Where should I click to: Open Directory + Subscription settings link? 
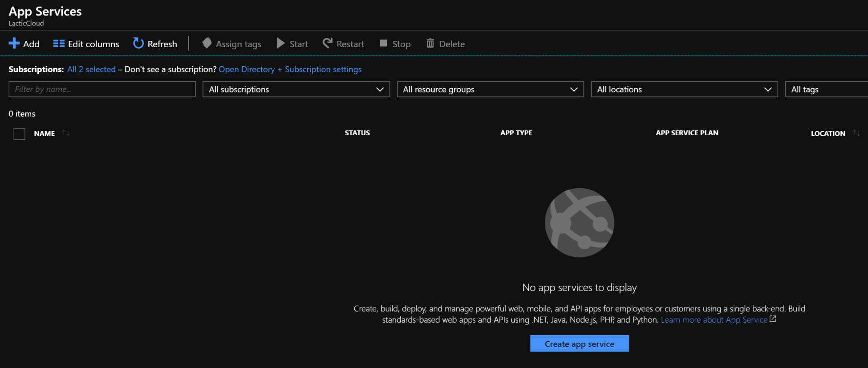[290, 69]
